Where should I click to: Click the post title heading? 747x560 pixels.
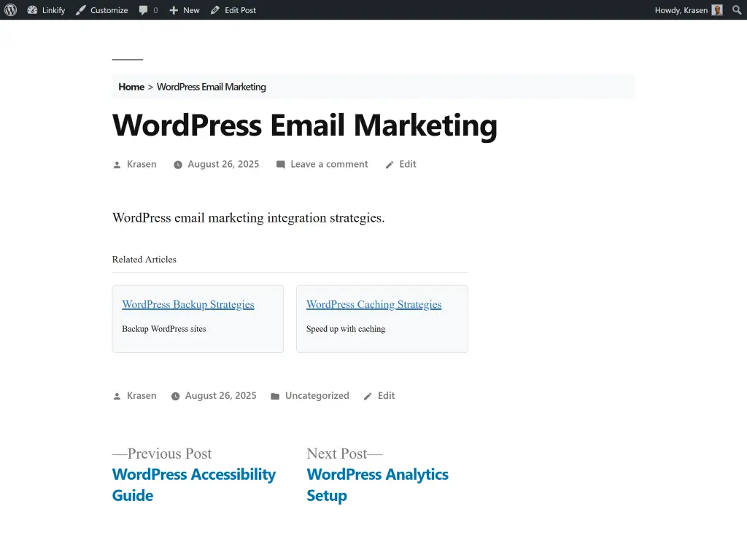pos(305,125)
